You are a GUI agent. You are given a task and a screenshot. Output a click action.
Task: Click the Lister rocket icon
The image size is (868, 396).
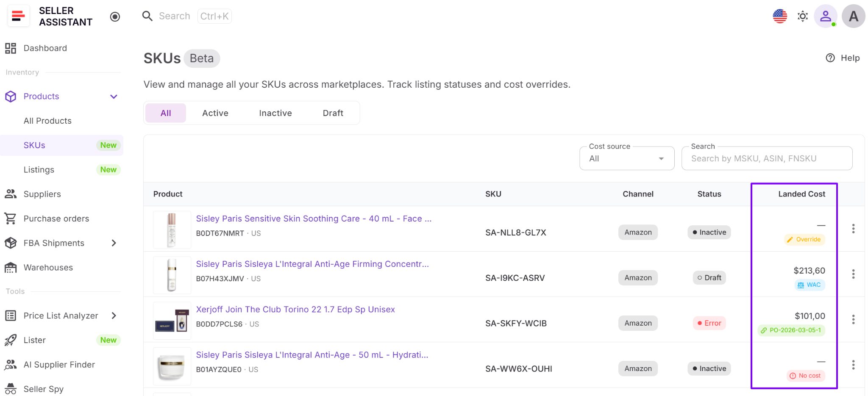[11, 340]
